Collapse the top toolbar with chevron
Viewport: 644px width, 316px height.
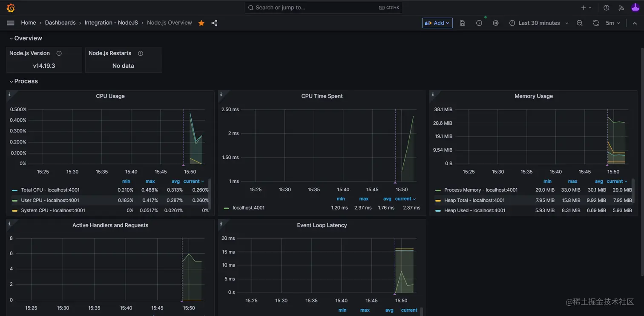coord(635,23)
